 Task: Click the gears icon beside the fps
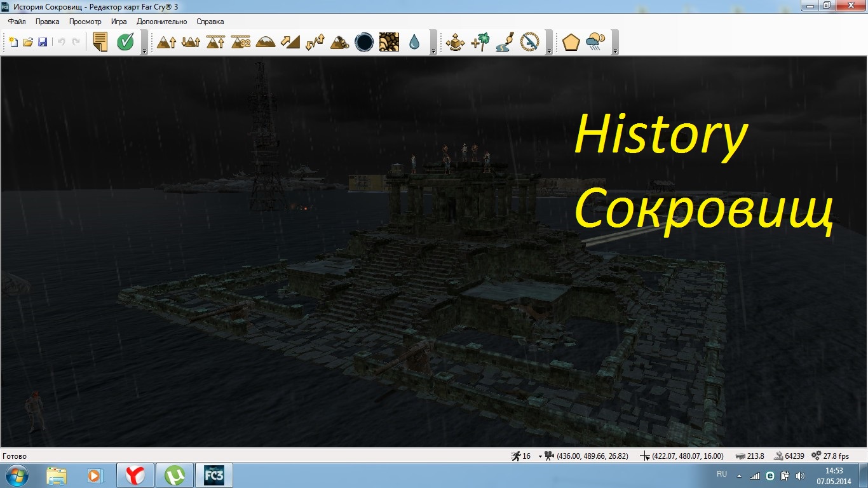click(817, 456)
